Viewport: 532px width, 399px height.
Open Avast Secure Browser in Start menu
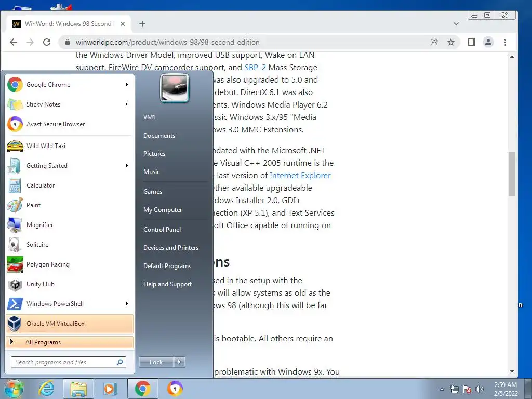tap(70, 124)
